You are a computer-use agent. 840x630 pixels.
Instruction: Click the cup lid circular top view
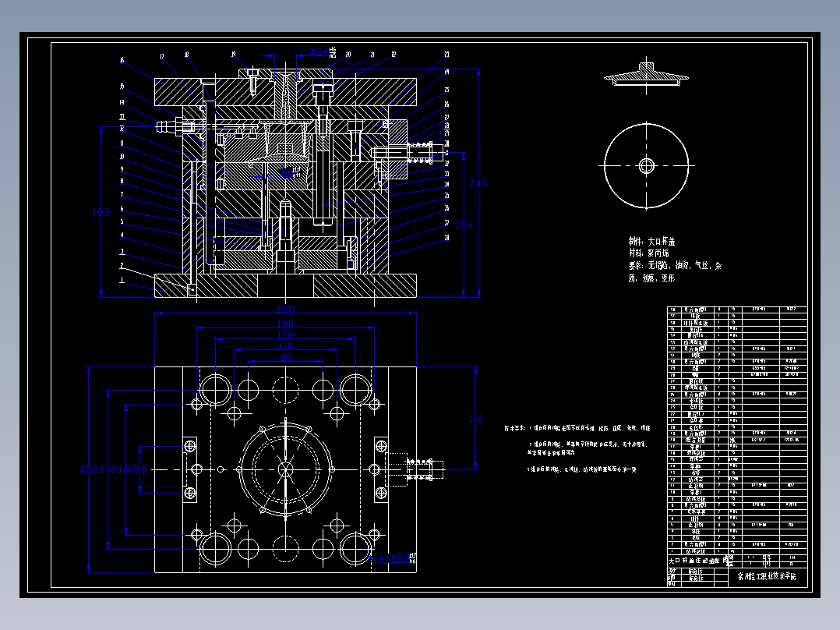pos(646,165)
